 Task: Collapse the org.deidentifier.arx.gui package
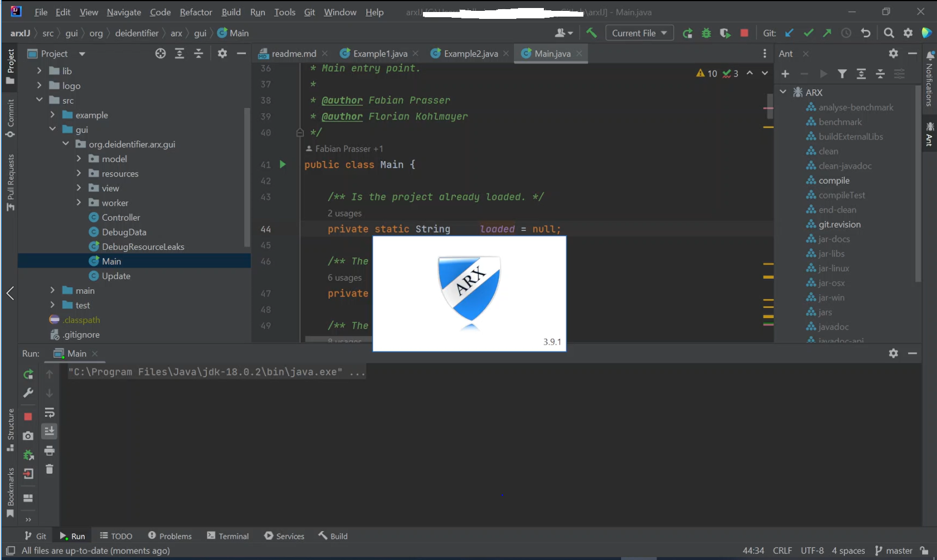65,144
